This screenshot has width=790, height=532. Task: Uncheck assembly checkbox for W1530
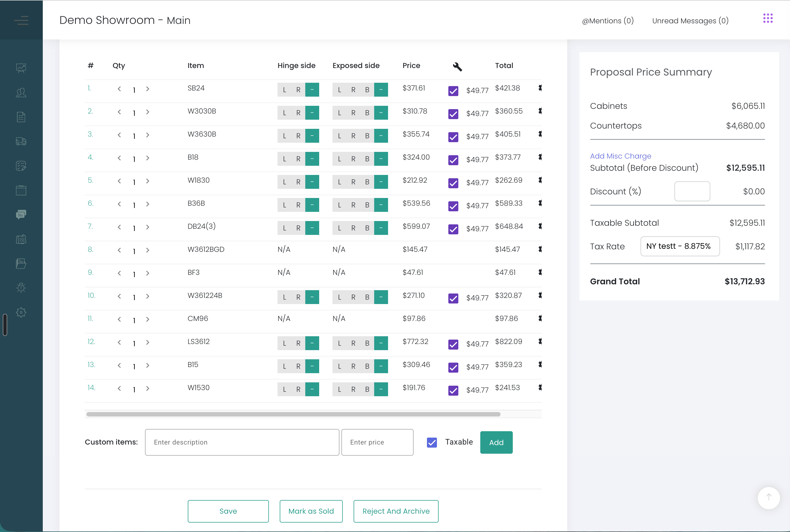453,390
